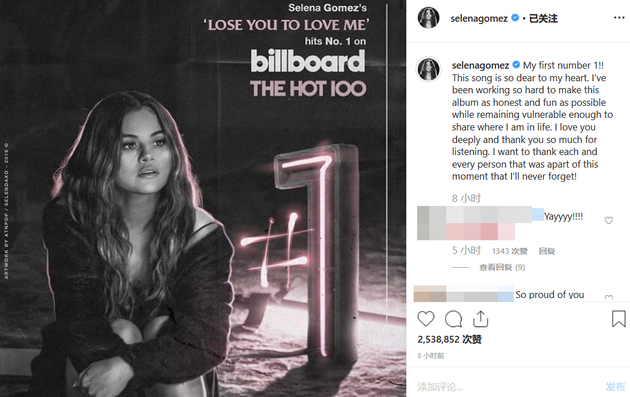The image size is (630, 397).
Task: Submit comment with 发布 button
Action: point(615,387)
